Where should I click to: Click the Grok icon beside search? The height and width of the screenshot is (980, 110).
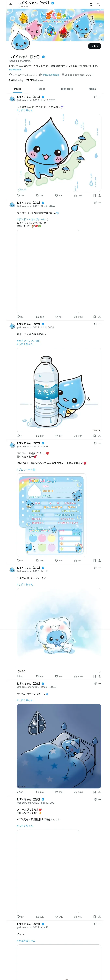point(91,5)
